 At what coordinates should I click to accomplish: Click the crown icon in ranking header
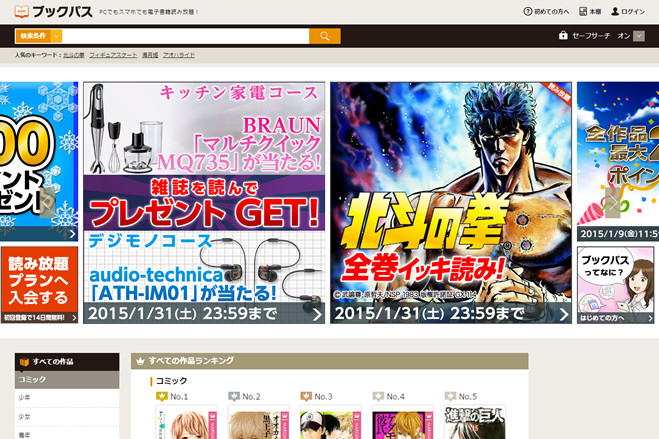pyautogui.click(x=140, y=361)
